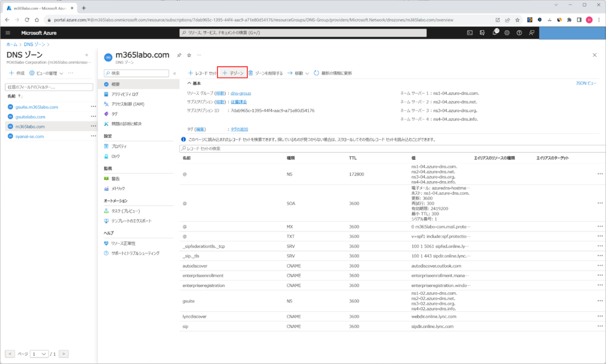The width and height of the screenshot is (606, 364).
Task: Open a new browser tab
Action: tap(83, 8)
